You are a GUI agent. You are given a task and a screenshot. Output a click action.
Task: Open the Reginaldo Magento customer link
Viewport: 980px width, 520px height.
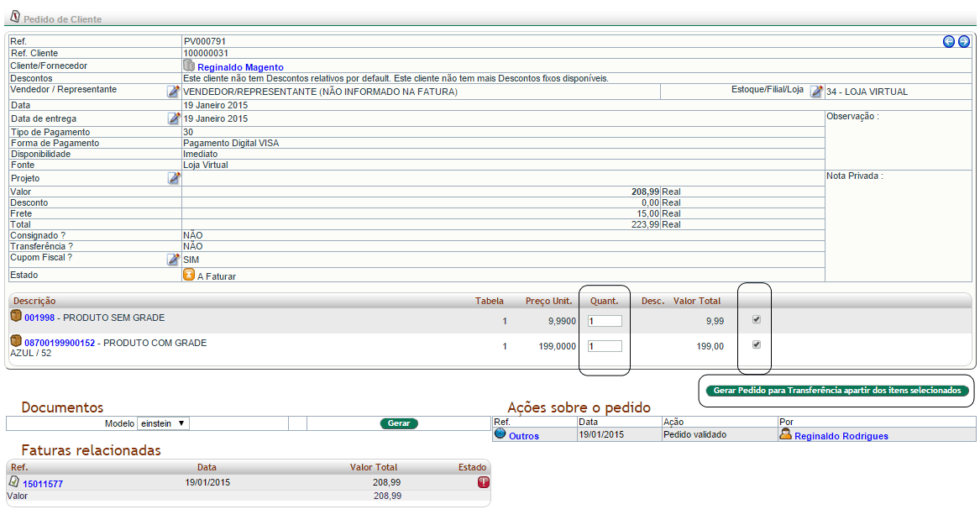point(240,67)
